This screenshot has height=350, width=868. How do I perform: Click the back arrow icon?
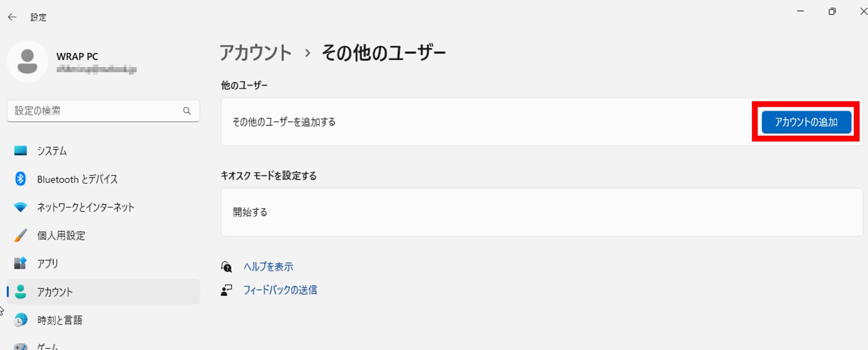point(12,17)
